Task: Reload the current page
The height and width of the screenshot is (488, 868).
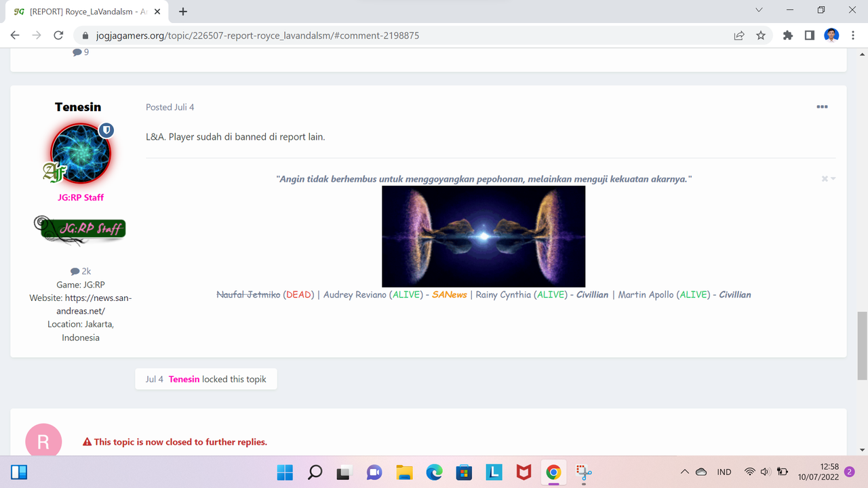Action: click(x=58, y=35)
